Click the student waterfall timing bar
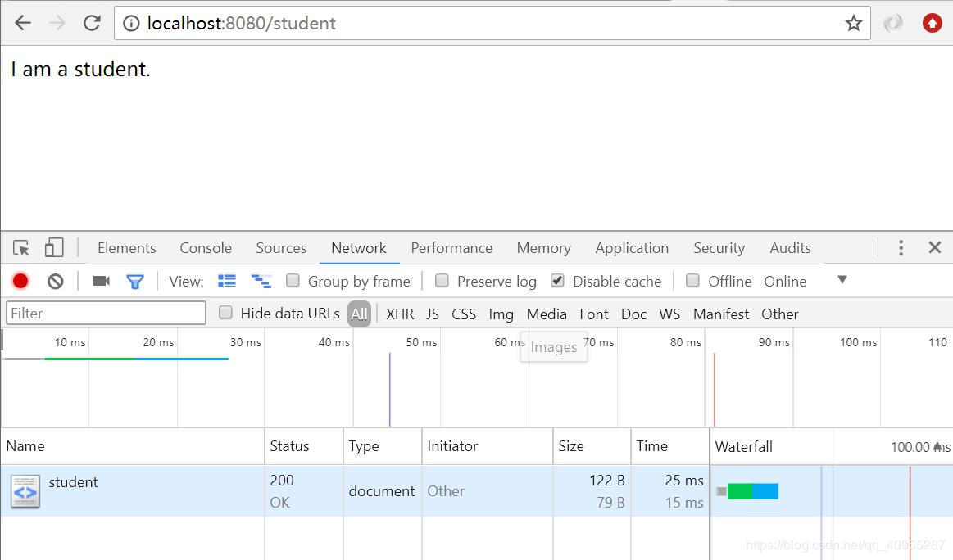Screen dimensions: 953x560 click(747, 491)
